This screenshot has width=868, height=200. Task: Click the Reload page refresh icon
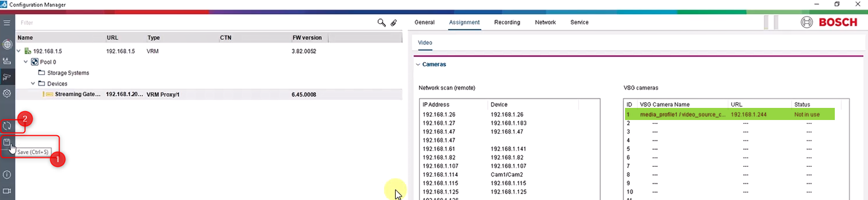tap(7, 126)
